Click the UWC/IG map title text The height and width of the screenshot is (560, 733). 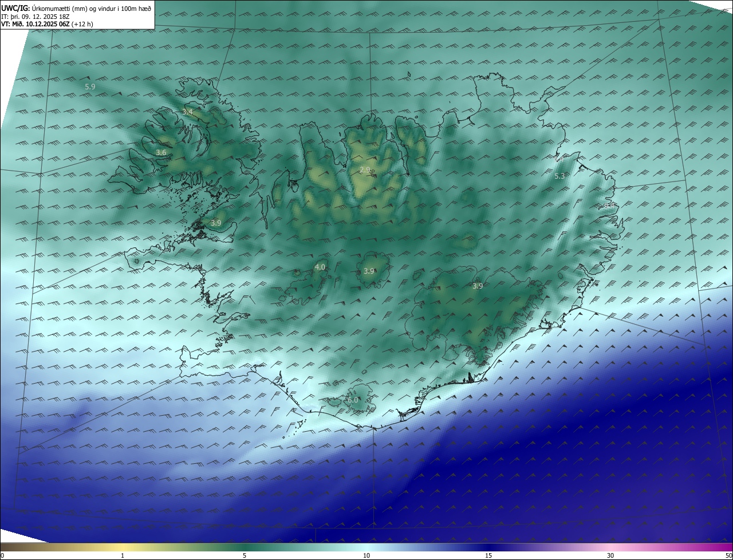[x=77, y=7]
